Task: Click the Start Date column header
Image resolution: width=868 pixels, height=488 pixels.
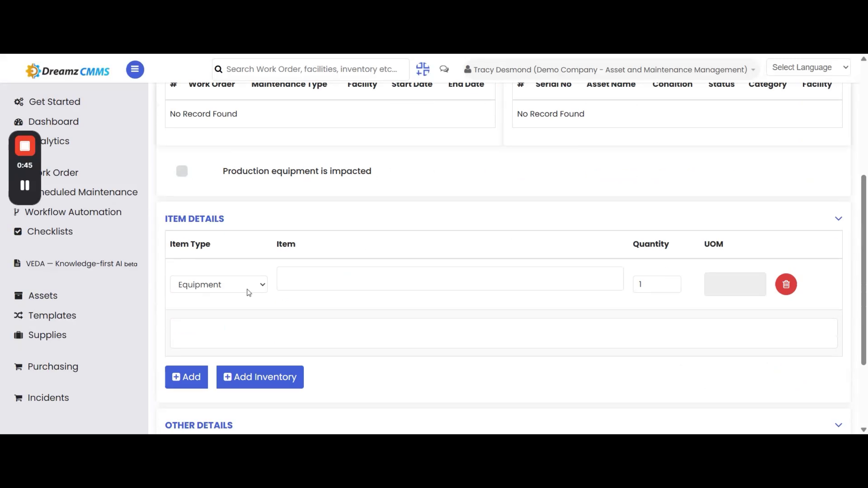Action: click(x=412, y=85)
